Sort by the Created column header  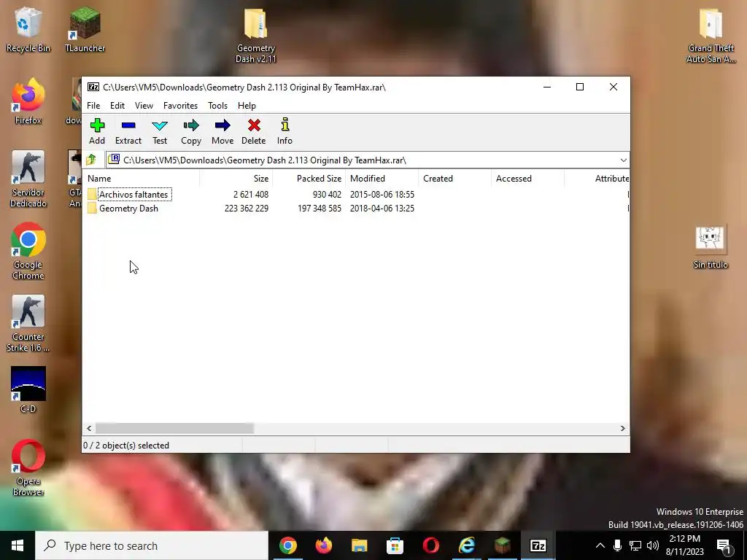tap(455, 179)
